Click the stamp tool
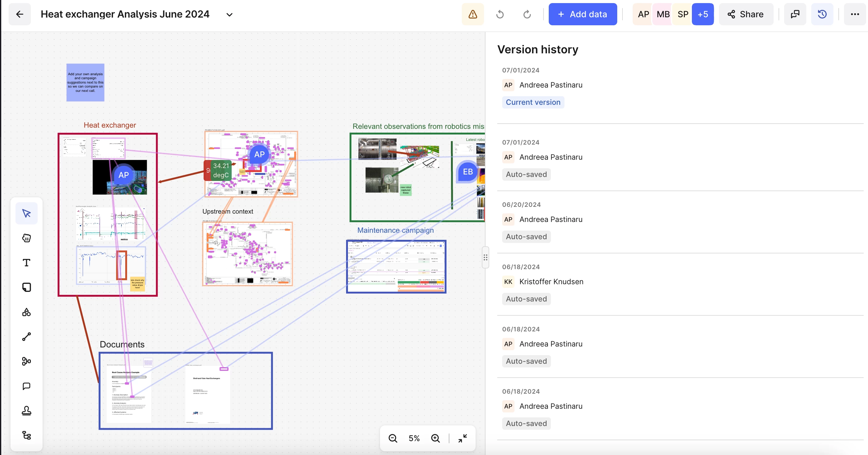The height and width of the screenshot is (455, 868). tap(26, 411)
